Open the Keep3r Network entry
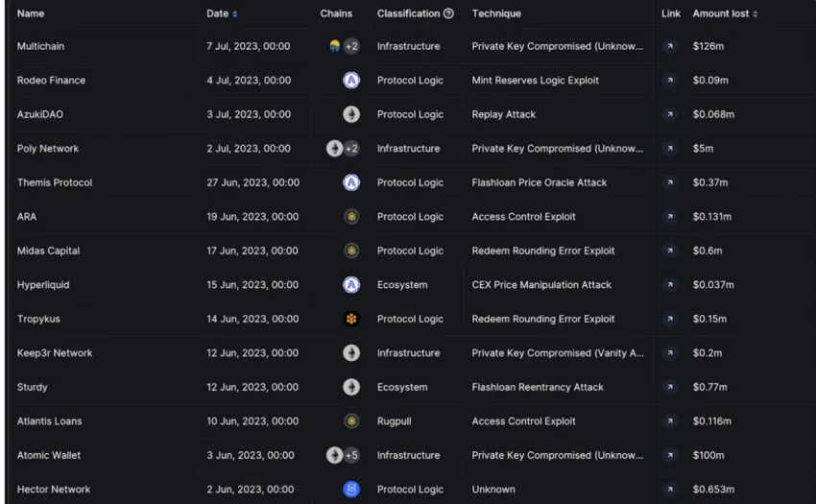Screen dimensions: 816x504 pyautogui.click(x=55, y=353)
